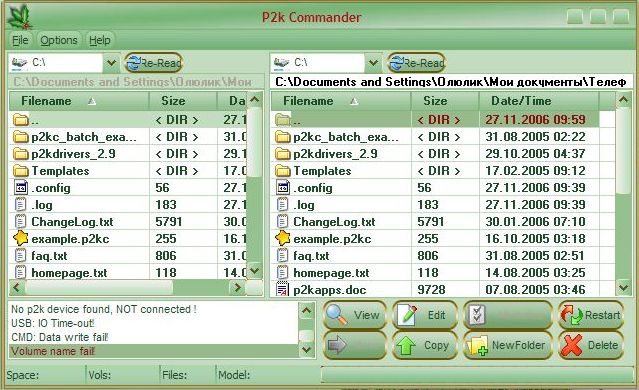This screenshot has width=639, height=390.
Task: Select parent folder icon in left panel
Action: pyautogui.click(x=20, y=120)
